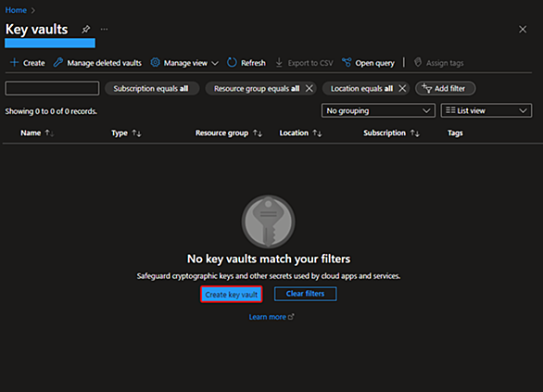Click the Create key vault button

pos(232,294)
